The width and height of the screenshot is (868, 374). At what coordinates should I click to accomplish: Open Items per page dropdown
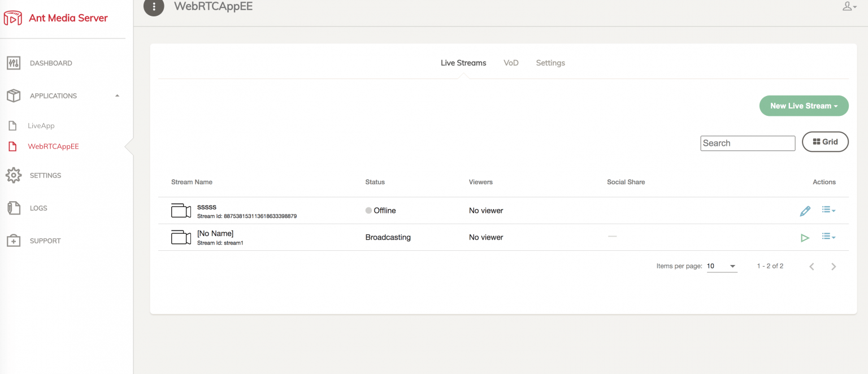(x=722, y=266)
